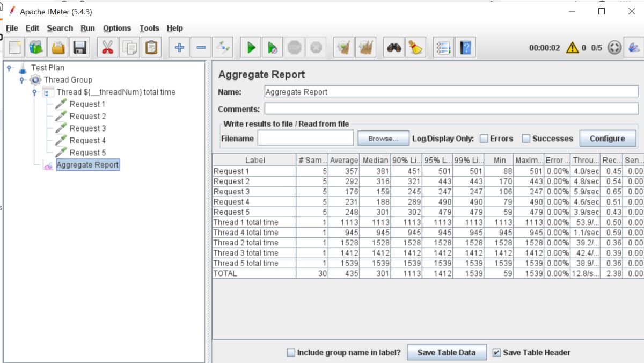Click the Shutdown test icon

coord(316,48)
